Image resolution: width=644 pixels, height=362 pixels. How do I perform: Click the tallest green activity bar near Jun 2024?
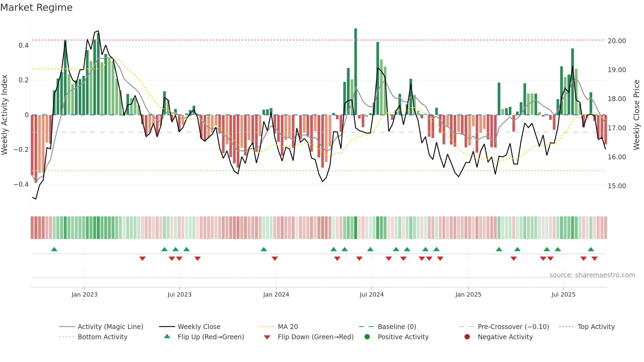tap(356, 72)
